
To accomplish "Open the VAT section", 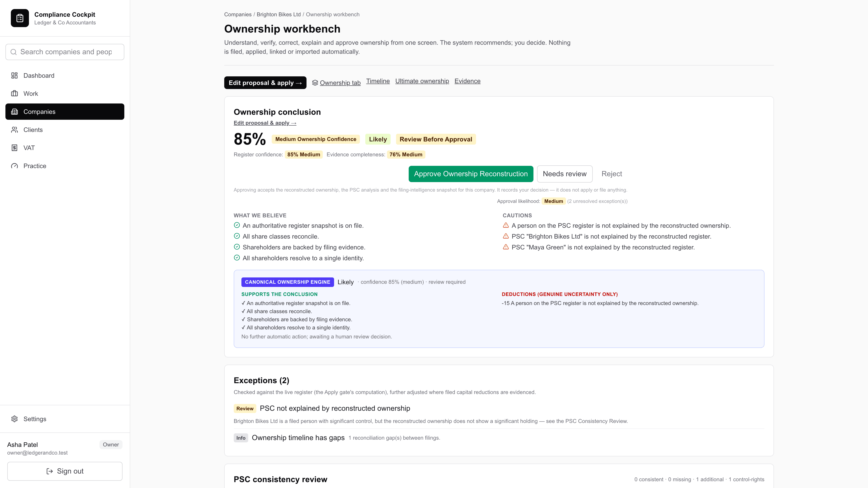I will [65, 148].
